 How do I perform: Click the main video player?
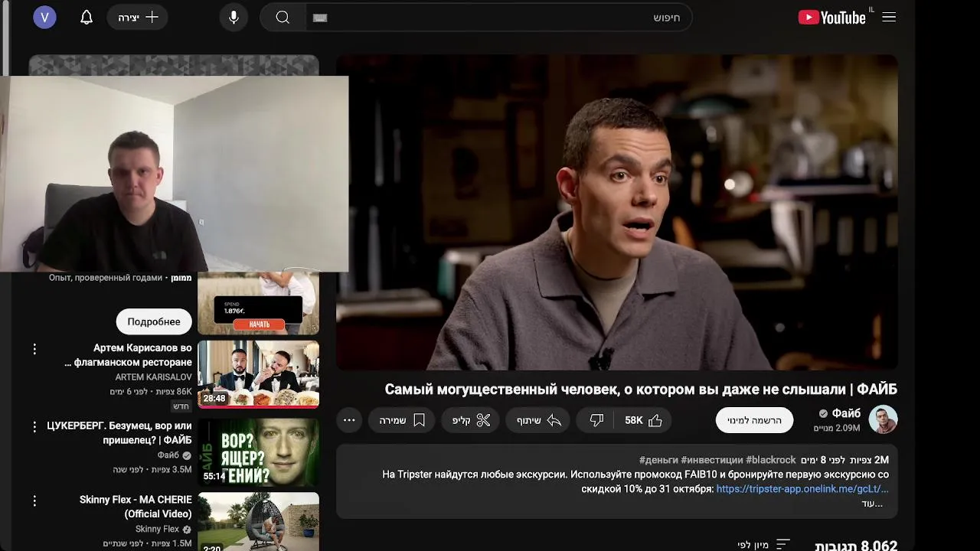tap(617, 212)
